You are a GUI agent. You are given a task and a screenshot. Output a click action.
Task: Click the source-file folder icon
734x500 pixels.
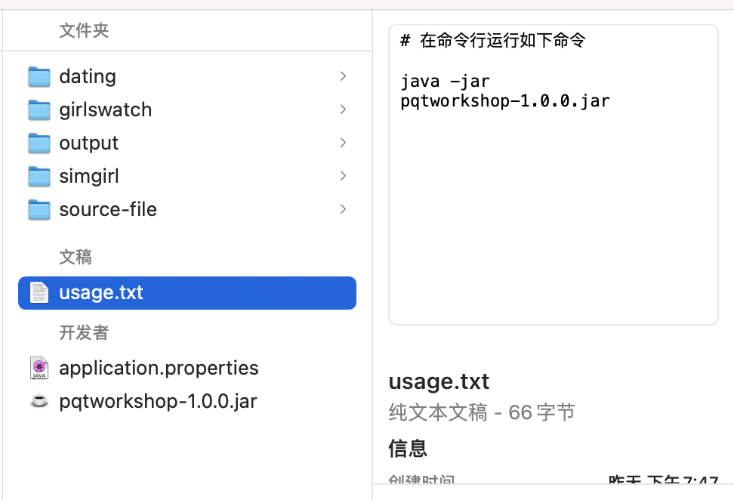click(x=39, y=209)
